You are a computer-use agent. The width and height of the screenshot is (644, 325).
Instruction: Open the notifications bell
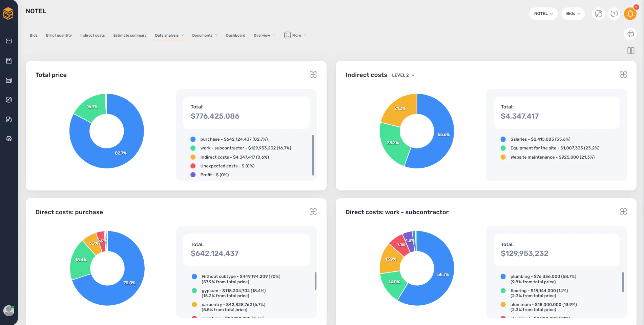pyautogui.click(x=630, y=14)
